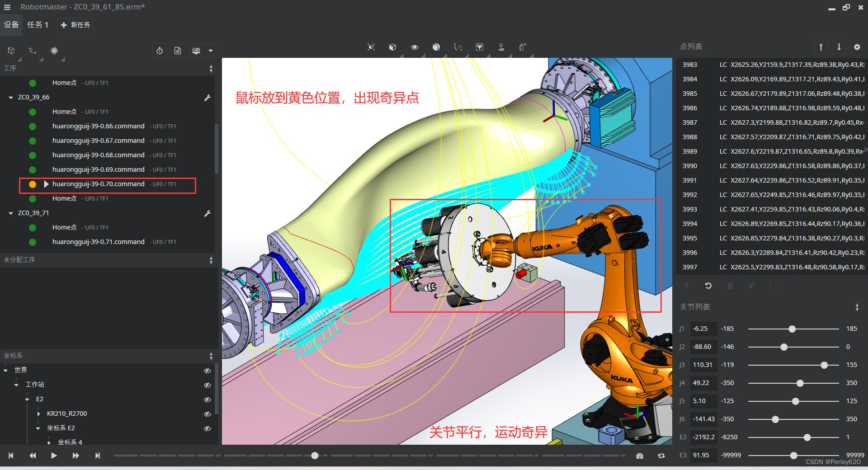Viewport: 868px width, 470px height.
Task: Switch to the 任务 1 tab
Action: click(x=38, y=25)
